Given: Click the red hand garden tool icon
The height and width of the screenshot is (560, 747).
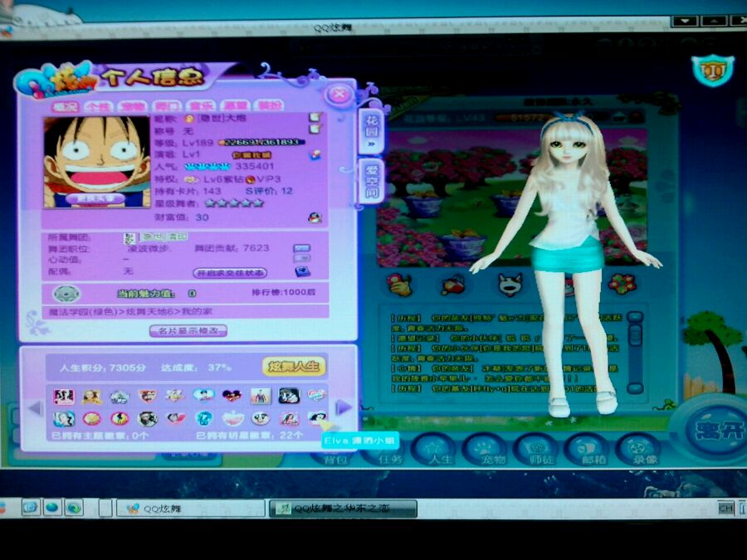Looking at the screenshot, I should coord(399,285).
